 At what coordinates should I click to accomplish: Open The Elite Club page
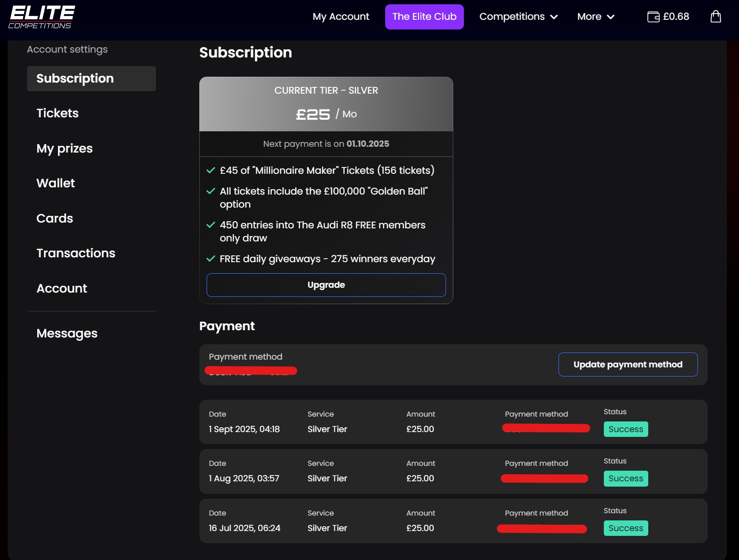[424, 17]
